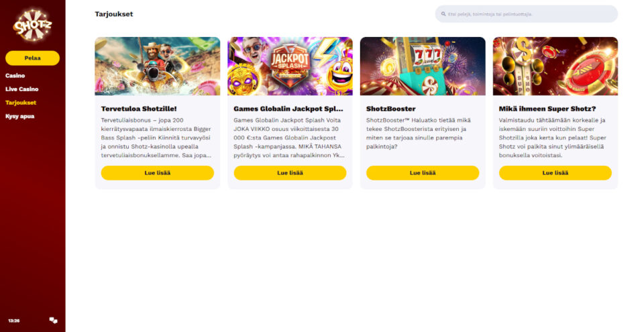Viewport: 644px width, 332px height.
Task: Open the live chat bubble icon
Action: pos(54,321)
